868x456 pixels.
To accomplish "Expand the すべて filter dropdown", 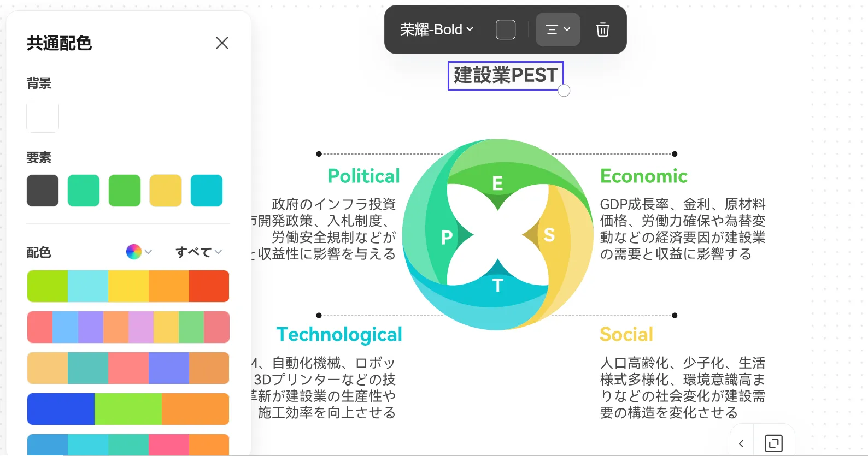I will [198, 252].
